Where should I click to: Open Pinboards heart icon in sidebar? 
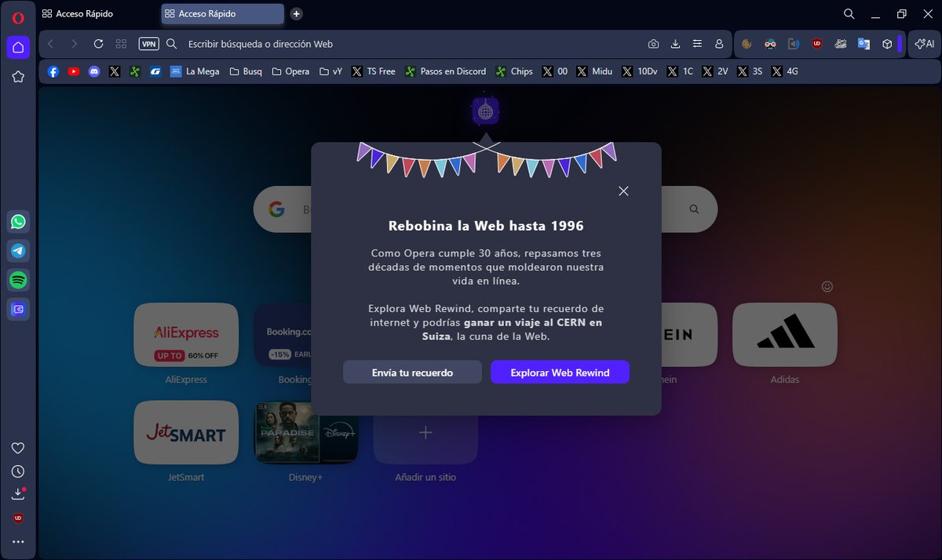tap(18, 448)
